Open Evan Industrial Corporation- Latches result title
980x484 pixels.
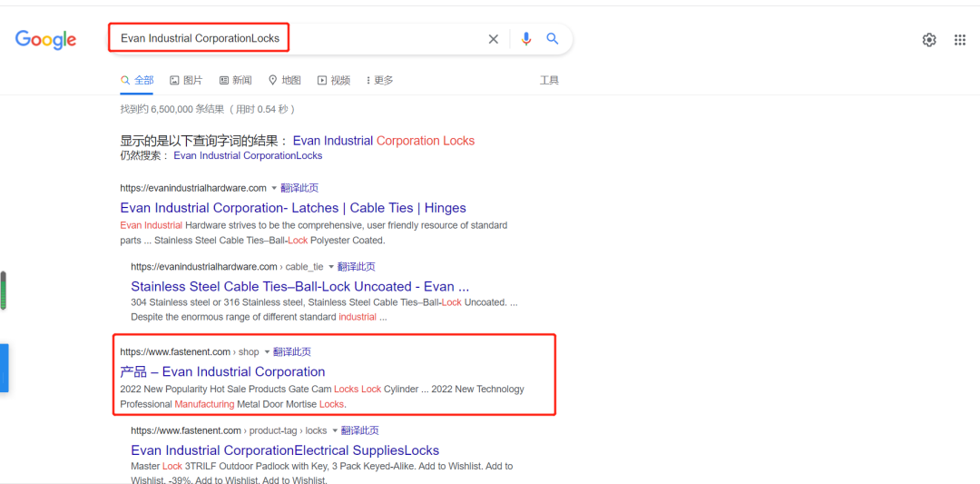tap(293, 208)
